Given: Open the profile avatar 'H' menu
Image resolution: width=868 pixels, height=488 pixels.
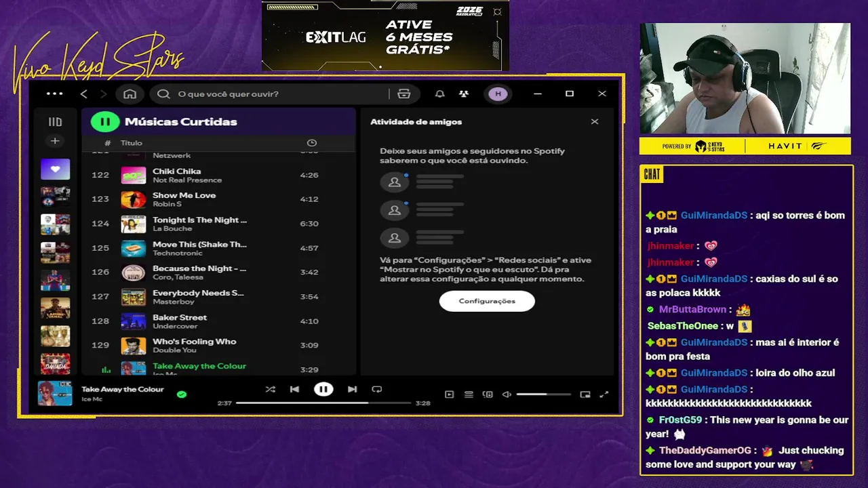Looking at the screenshot, I should click(x=498, y=94).
